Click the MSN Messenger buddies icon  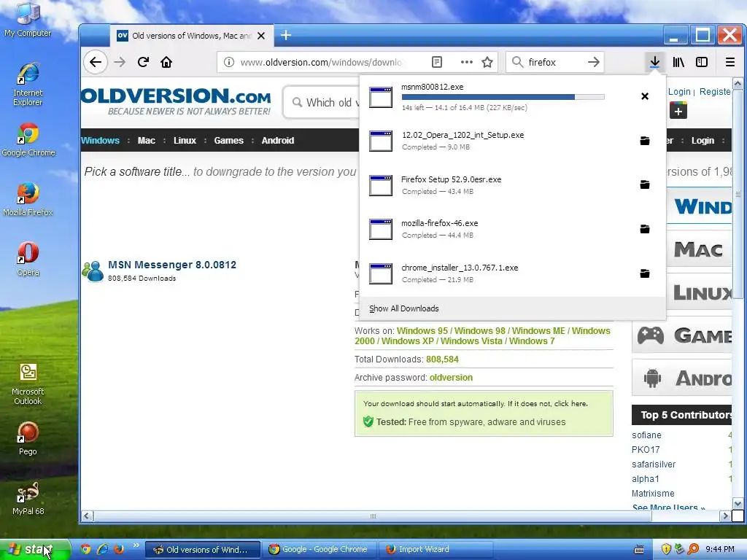93,271
